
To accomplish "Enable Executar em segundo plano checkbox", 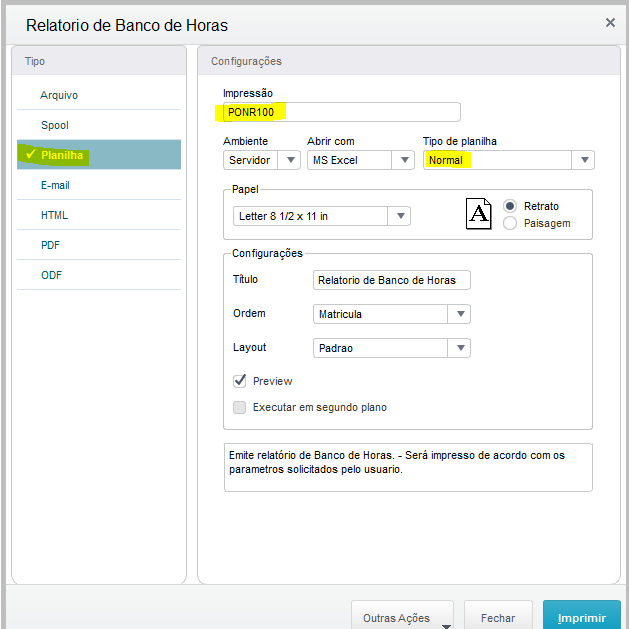I will pos(239,407).
